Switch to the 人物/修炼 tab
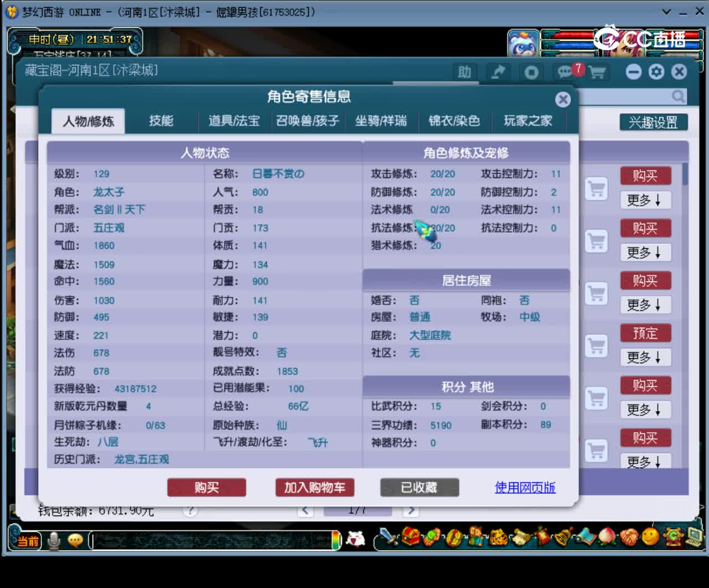 [x=88, y=121]
